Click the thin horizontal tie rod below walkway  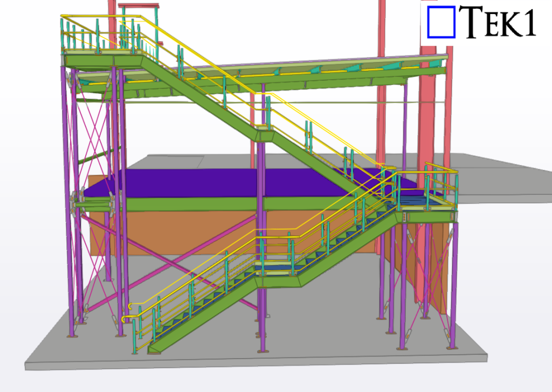click(323, 102)
